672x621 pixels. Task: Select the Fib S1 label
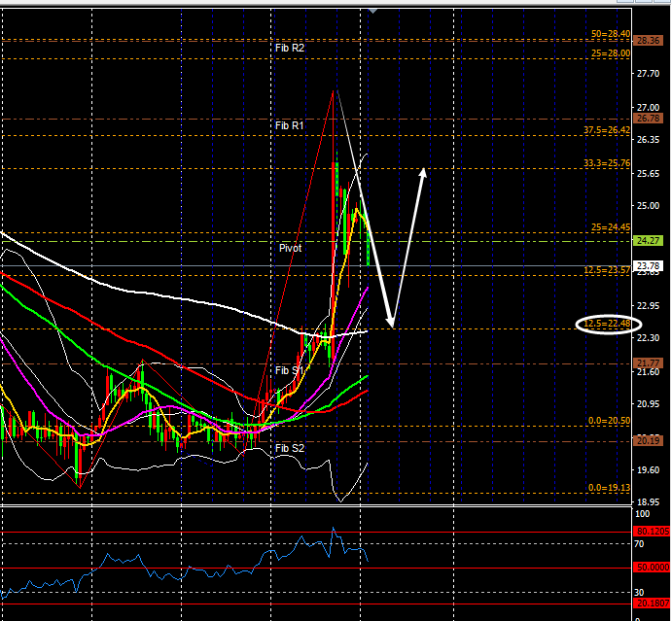coord(290,370)
